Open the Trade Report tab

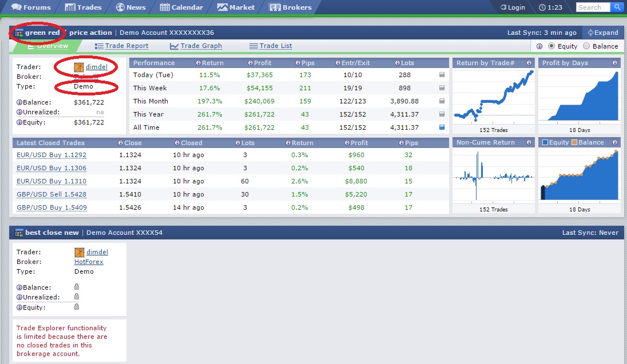pyautogui.click(x=121, y=46)
